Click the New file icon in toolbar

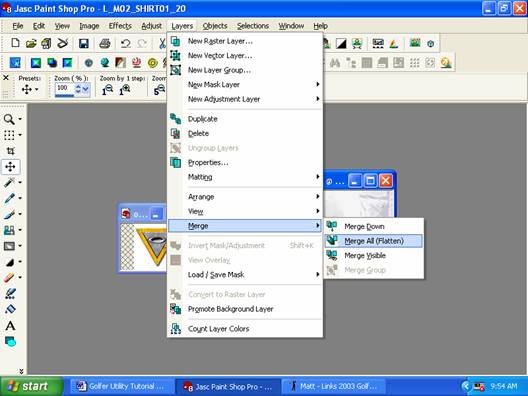pyautogui.click(x=15, y=43)
